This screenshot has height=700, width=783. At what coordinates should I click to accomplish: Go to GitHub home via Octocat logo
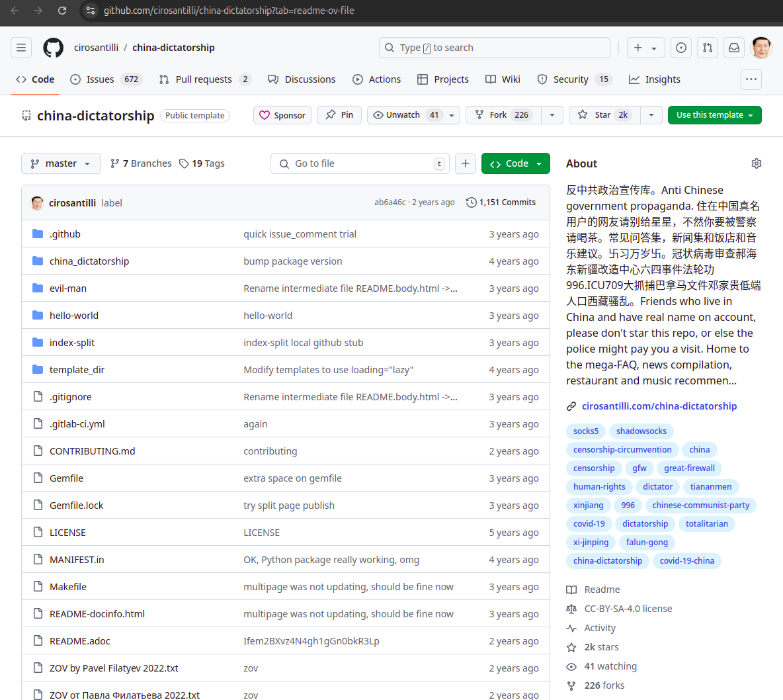point(53,48)
